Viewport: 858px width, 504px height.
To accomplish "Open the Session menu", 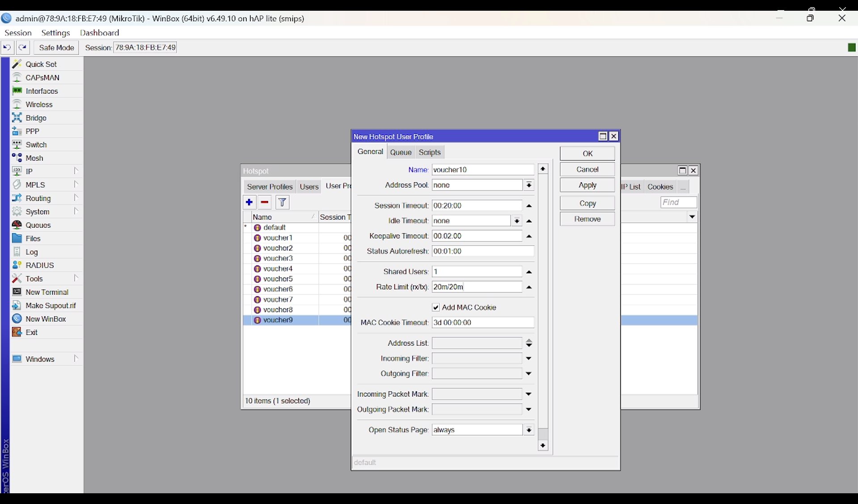I will pos(18,33).
